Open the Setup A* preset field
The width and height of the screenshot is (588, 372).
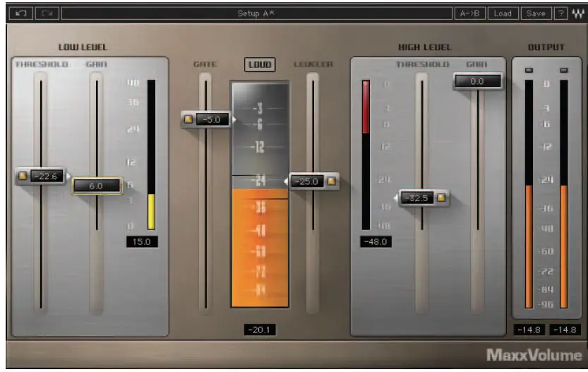click(256, 13)
